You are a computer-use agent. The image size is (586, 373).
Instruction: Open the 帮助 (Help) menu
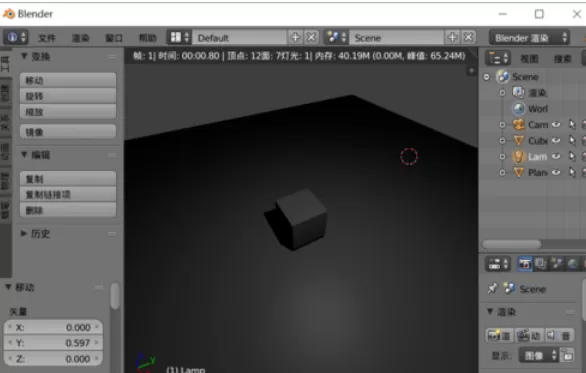point(148,38)
